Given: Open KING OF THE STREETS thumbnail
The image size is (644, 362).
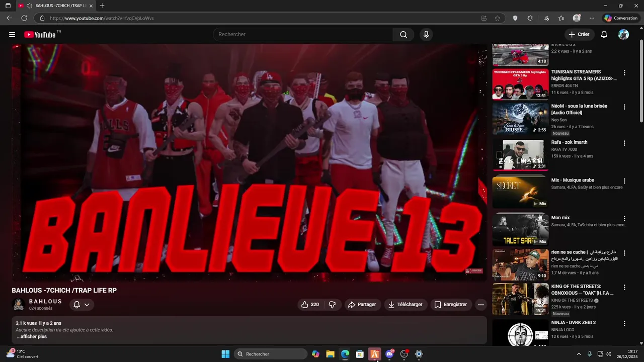Looking at the screenshot, I should pyautogui.click(x=520, y=299).
